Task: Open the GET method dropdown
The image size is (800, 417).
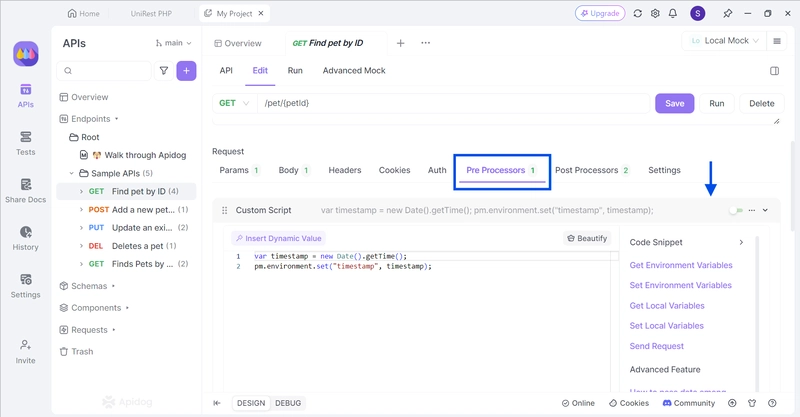Action: coord(234,103)
